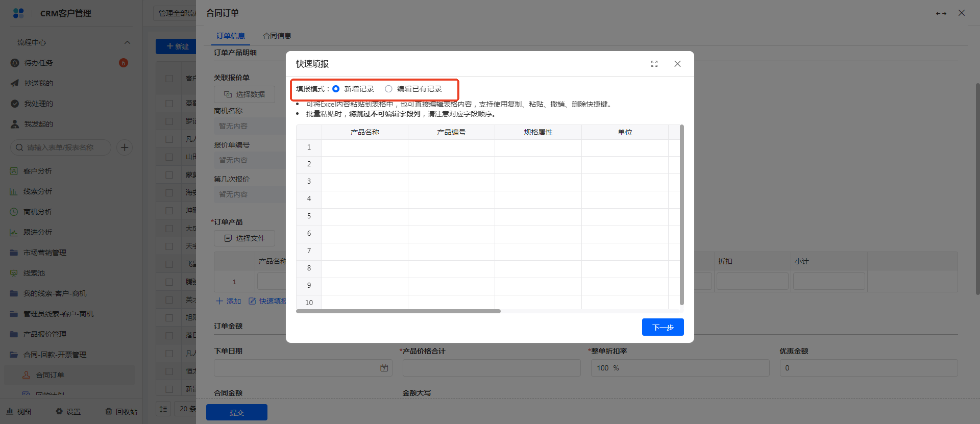
Task: Click the 下一步 button
Action: [663, 327]
